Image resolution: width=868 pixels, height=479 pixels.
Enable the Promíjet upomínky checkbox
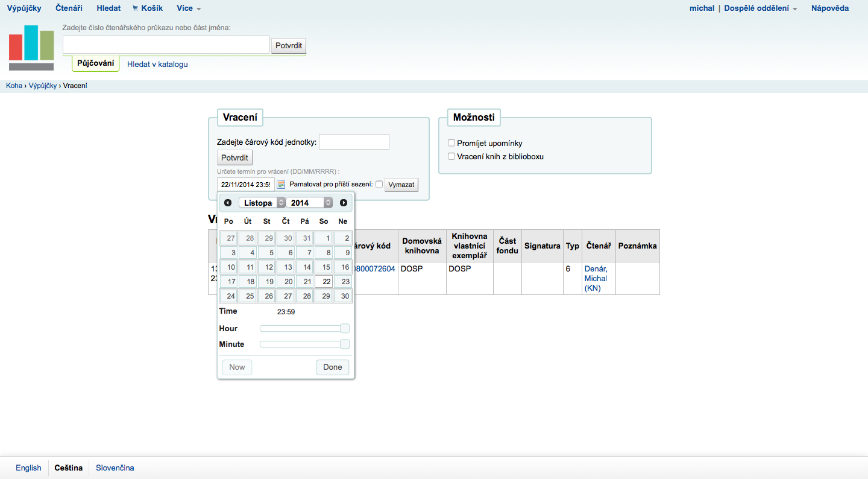451,143
